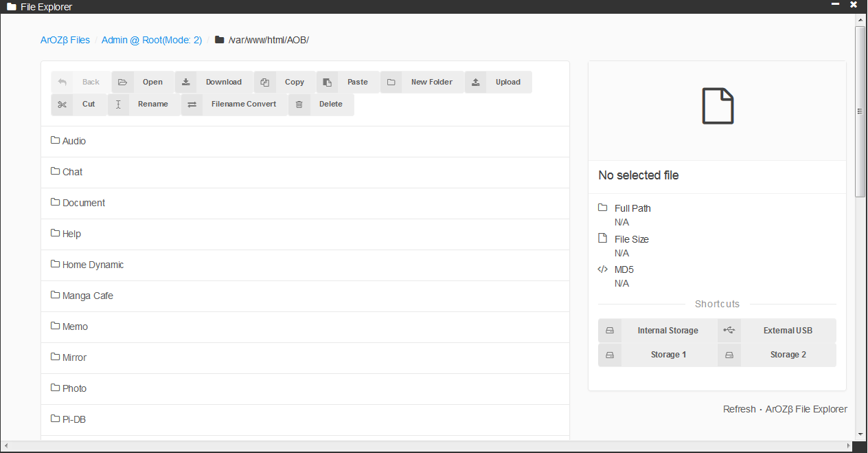Click Admin @ Root breadcrumb link
The width and height of the screenshot is (868, 453).
point(152,40)
